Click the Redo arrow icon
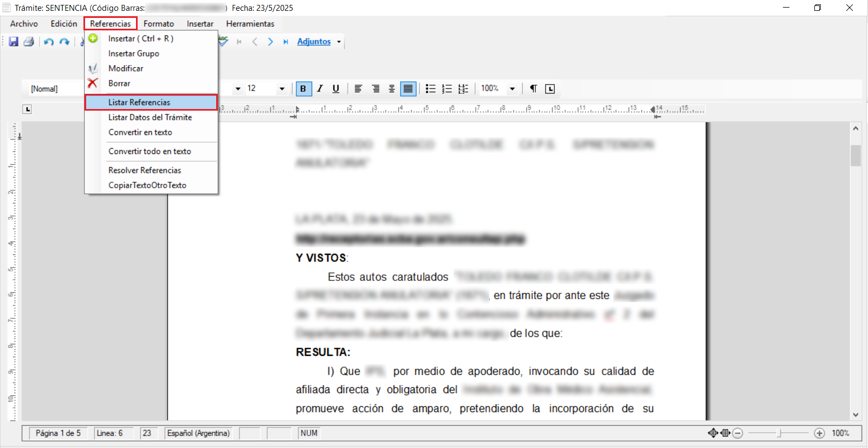 (64, 42)
